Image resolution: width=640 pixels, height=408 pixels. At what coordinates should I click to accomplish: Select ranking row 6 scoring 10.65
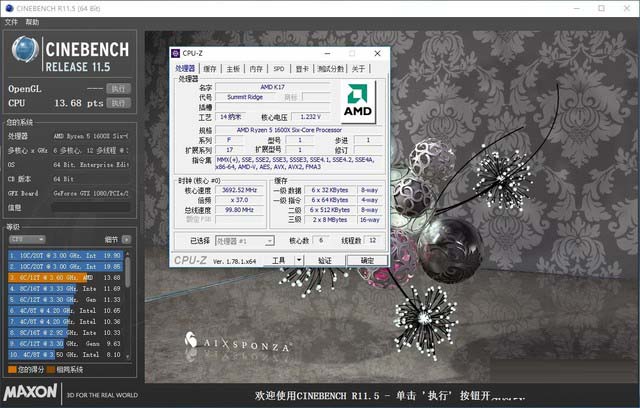point(65,310)
